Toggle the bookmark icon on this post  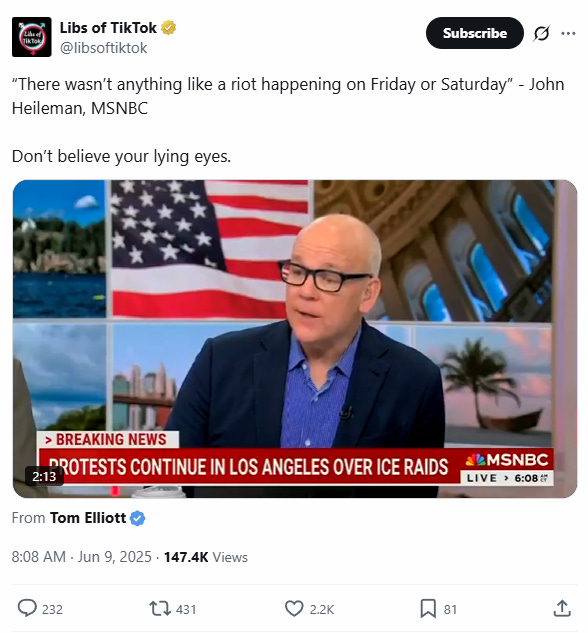(x=428, y=608)
